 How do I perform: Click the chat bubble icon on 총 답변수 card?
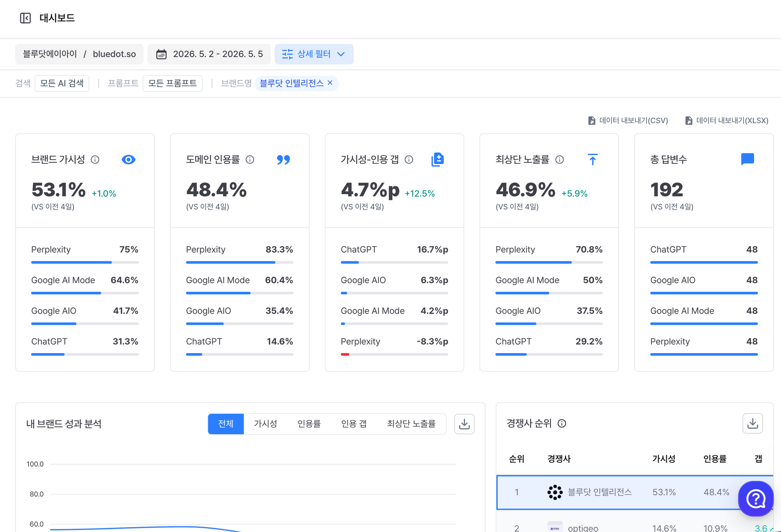click(x=747, y=159)
